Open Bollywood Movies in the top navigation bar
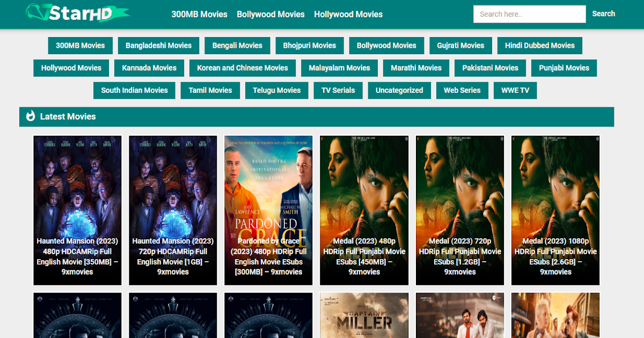The height and width of the screenshot is (338, 644). click(x=270, y=14)
